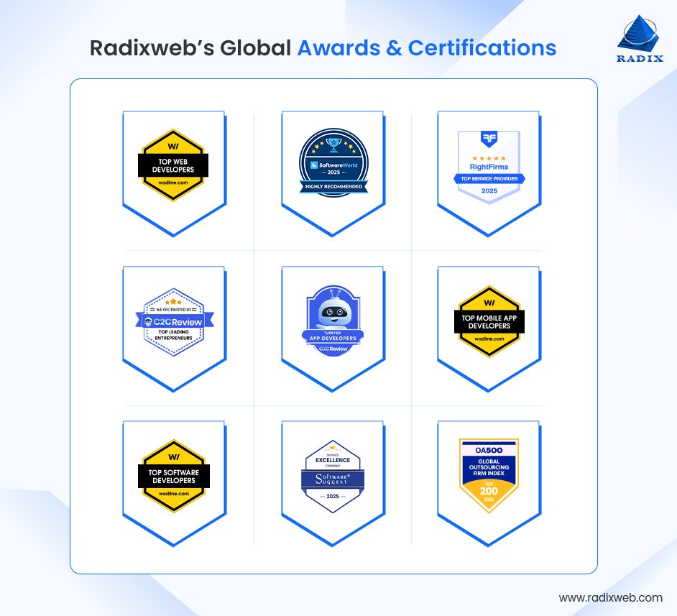Open the www.radixweb.com link
Image resolution: width=677 pixels, height=616 pixels.
(612, 597)
